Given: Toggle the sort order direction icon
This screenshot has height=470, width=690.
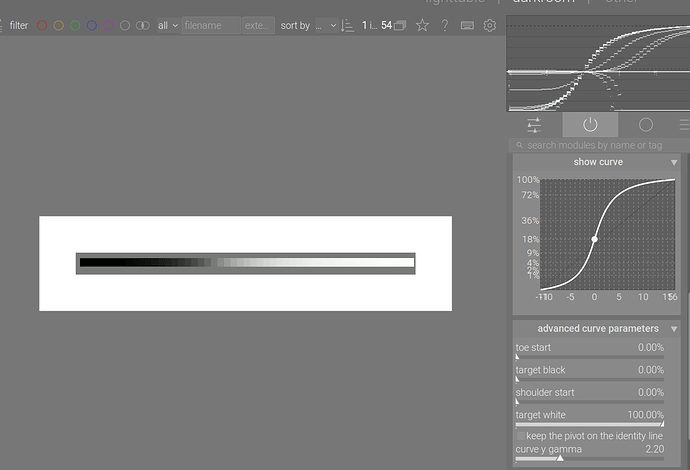Looking at the screenshot, I should point(347,25).
